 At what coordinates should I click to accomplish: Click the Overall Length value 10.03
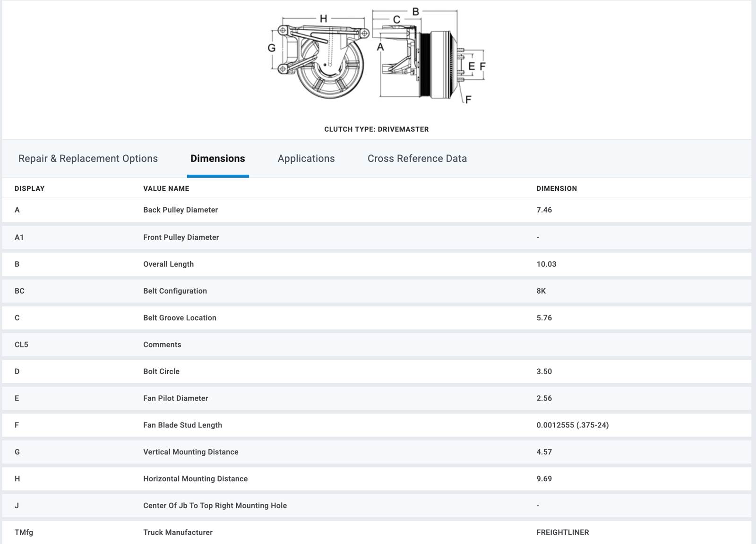(546, 264)
